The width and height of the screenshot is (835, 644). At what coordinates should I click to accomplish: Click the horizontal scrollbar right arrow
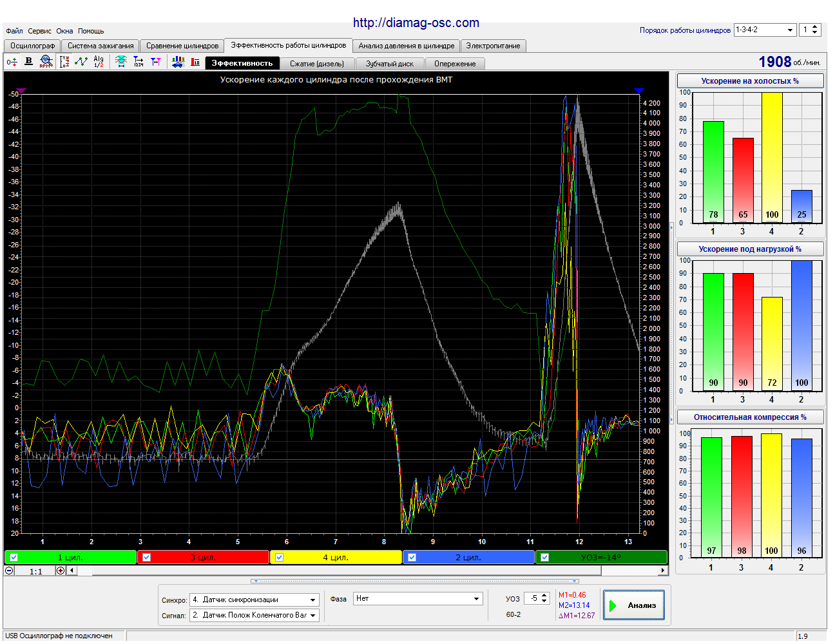(662, 571)
